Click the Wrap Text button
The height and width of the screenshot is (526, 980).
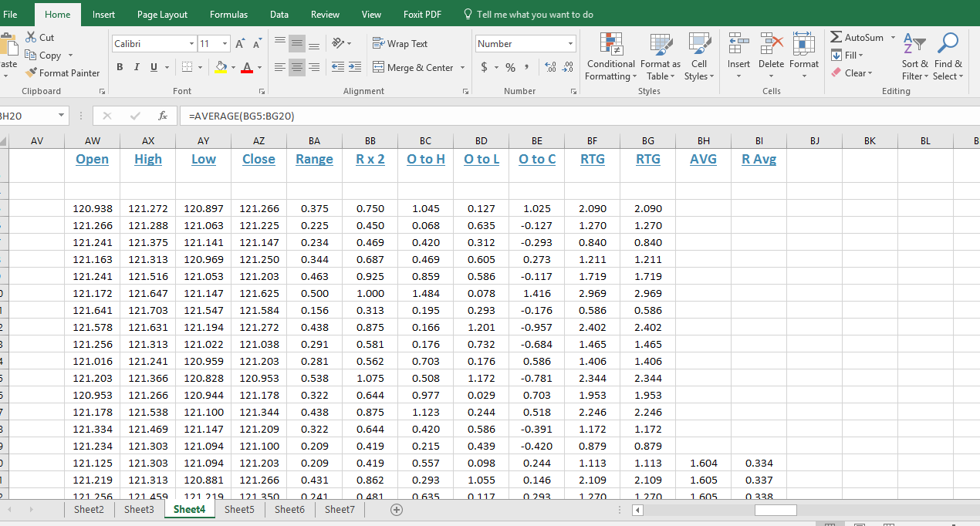pos(400,44)
